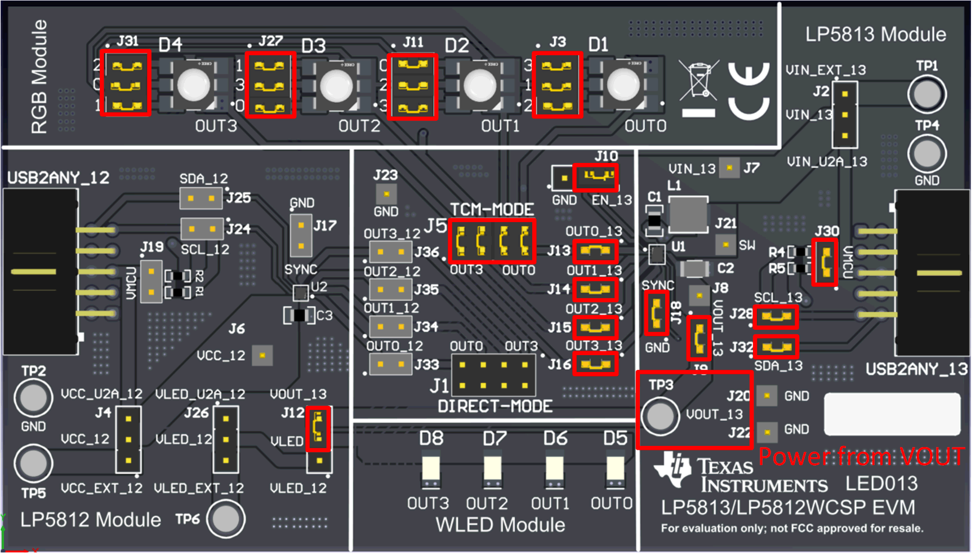
Task: Click the J16 OUT3_13 jumper
Action: tap(595, 364)
